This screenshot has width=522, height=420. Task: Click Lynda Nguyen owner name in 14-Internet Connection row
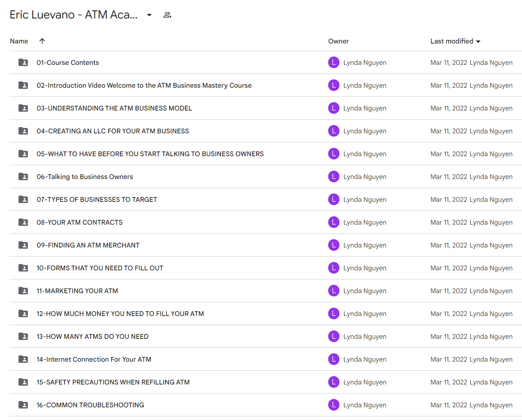coord(365,359)
